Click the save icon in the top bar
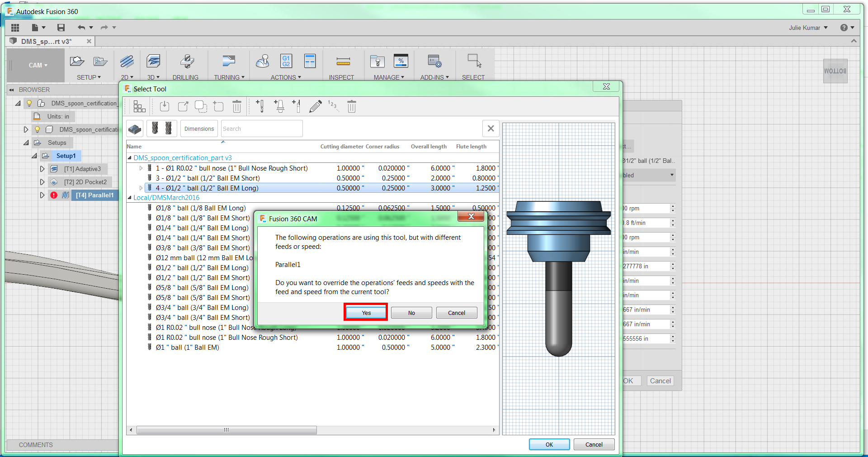 [x=61, y=28]
